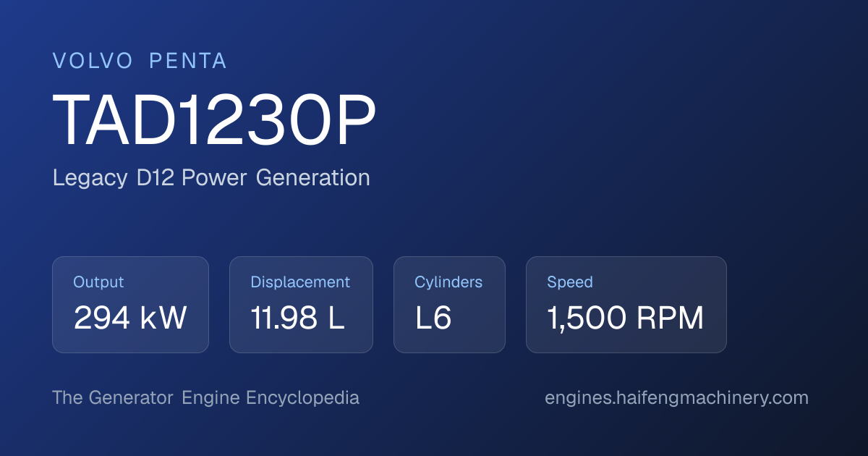Click the D12 text in the subtitle
The height and width of the screenshot is (456, 868).
point(156,178)
